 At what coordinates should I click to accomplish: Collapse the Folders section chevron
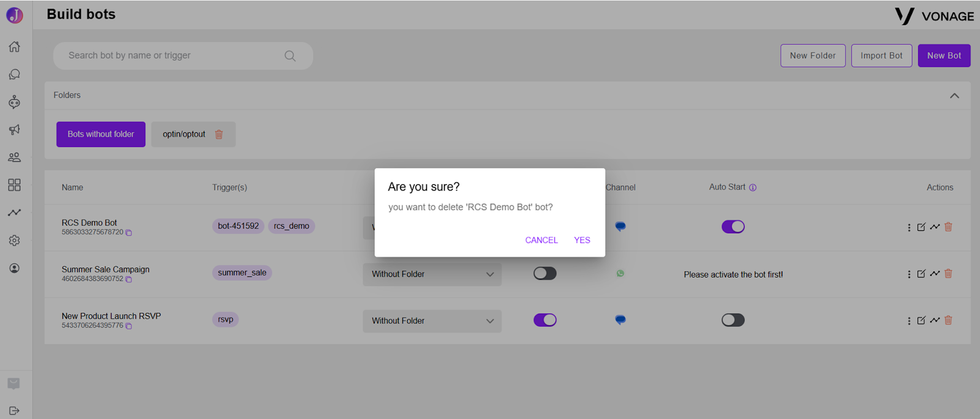(x=954, y=96)
